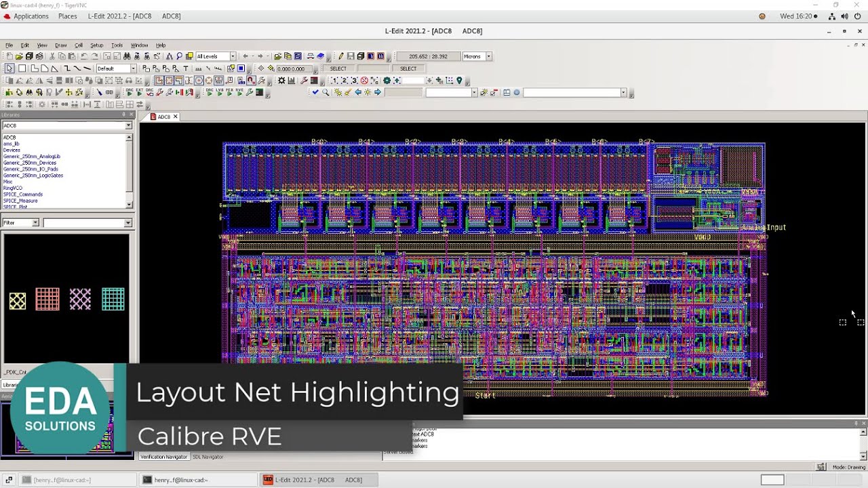This screenshot has width=868, height=488.
Task: Expand the small empty combo box near arrows
Action: click(474, 92)
